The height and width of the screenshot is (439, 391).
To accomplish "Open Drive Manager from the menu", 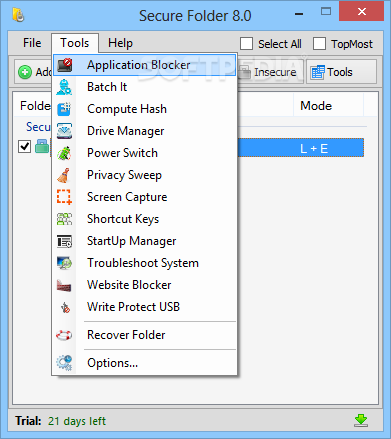I will (x=144, y=131).
